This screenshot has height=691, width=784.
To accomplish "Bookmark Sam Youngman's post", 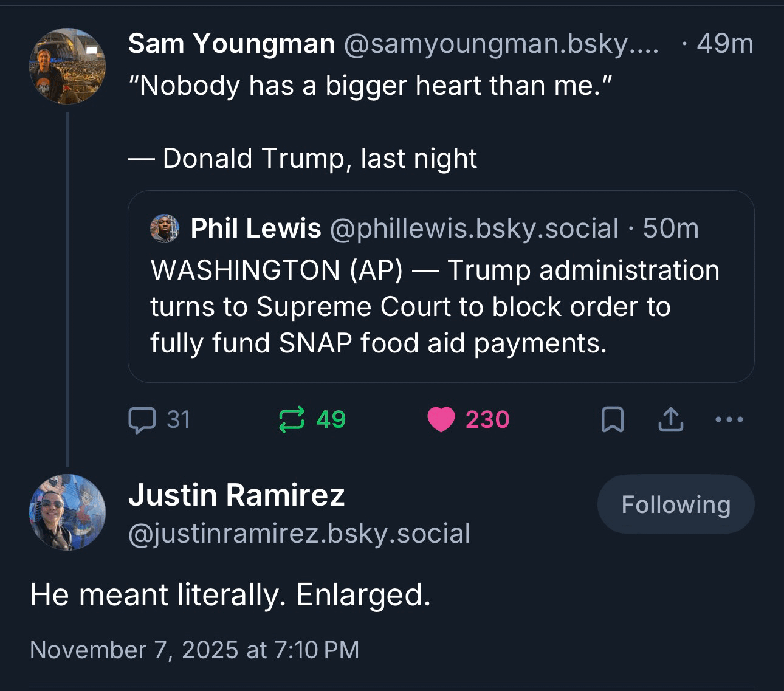I will (x=612, y=420).
